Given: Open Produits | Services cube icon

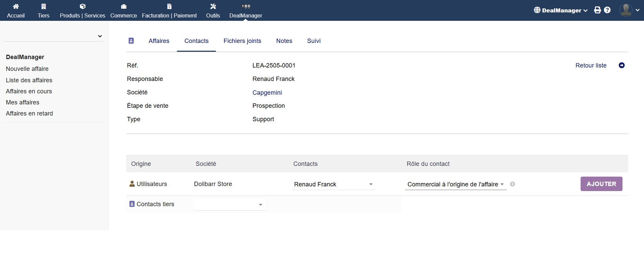Looking at the screenshot, I should click(x=83, y=6).
